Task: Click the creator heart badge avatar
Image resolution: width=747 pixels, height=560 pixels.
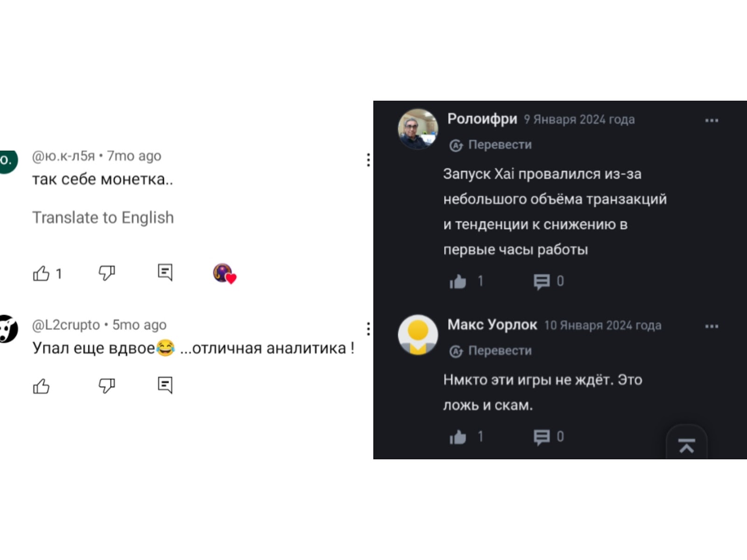Action: (224, 273)
